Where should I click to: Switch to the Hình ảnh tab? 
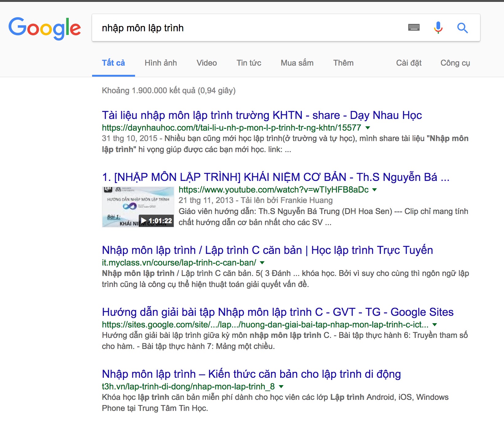(161, 63)
